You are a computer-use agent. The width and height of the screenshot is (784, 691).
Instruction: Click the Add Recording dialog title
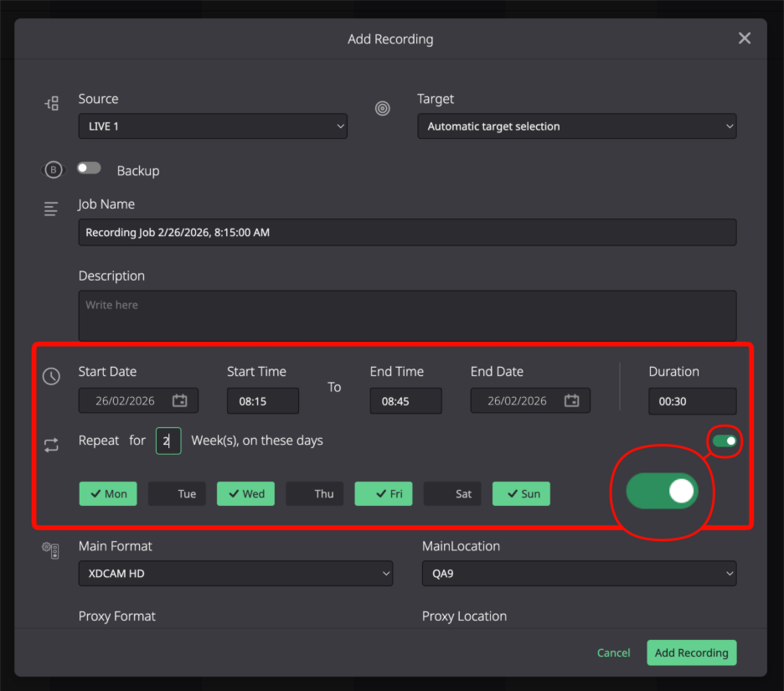[x=390, y=39]
